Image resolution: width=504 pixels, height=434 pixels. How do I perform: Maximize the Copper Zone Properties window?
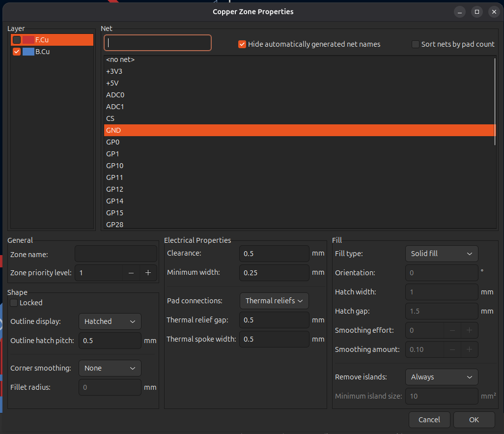[476, 12]
